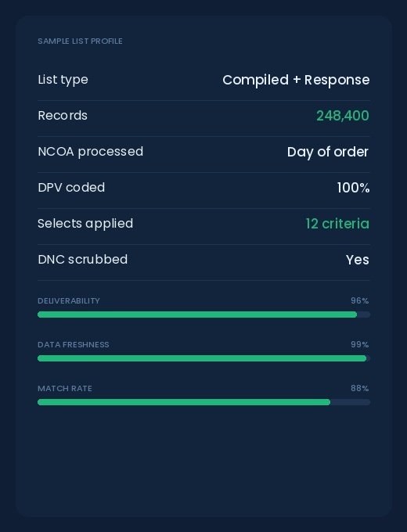The height and width of the screenshot is (532, 407).
Task: Open the 12 criteria link
Action: pyautogui.click(x=337, y=224)
